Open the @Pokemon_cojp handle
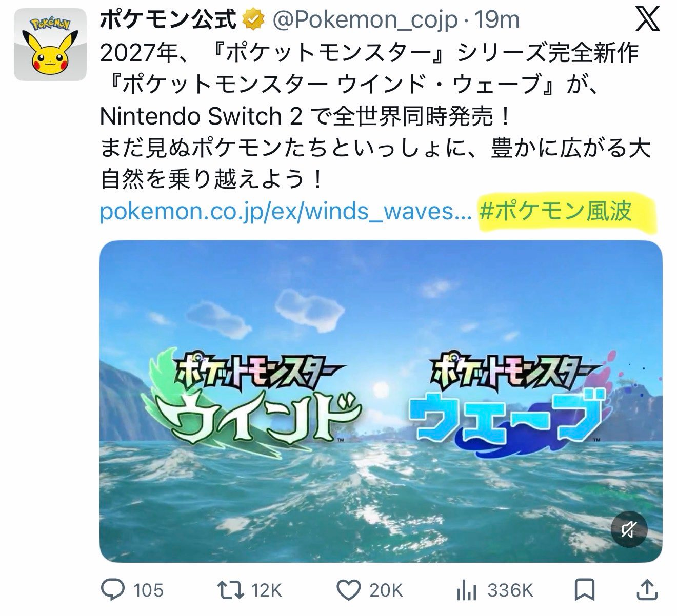 pyautogui.click(x=364, y=20)
